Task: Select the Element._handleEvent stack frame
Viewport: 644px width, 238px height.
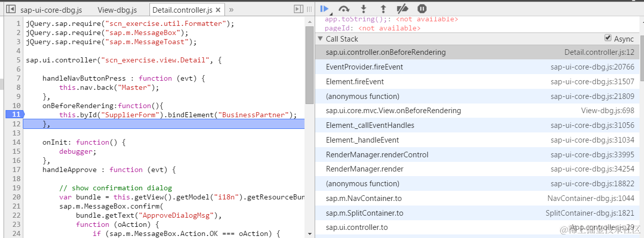Action: point(477,140)
